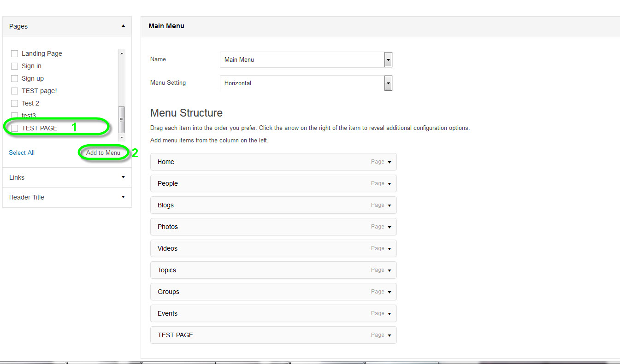Click the Select All link
620x364 pixels.
[22, 153]
